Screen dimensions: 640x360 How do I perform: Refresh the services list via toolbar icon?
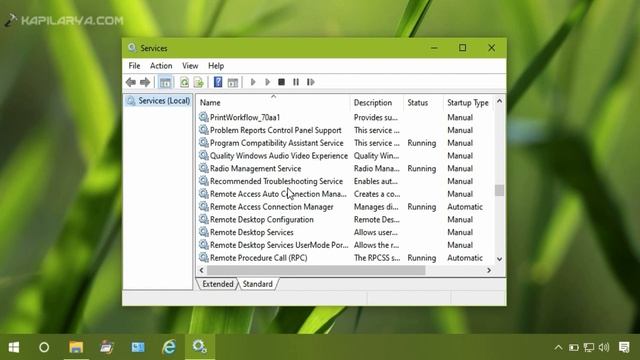coord(184,82)
